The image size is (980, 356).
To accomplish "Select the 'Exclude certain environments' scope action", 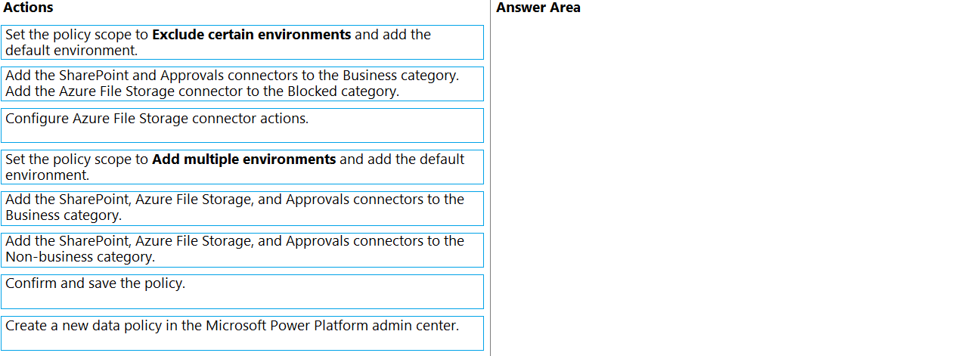I will 242,42.
